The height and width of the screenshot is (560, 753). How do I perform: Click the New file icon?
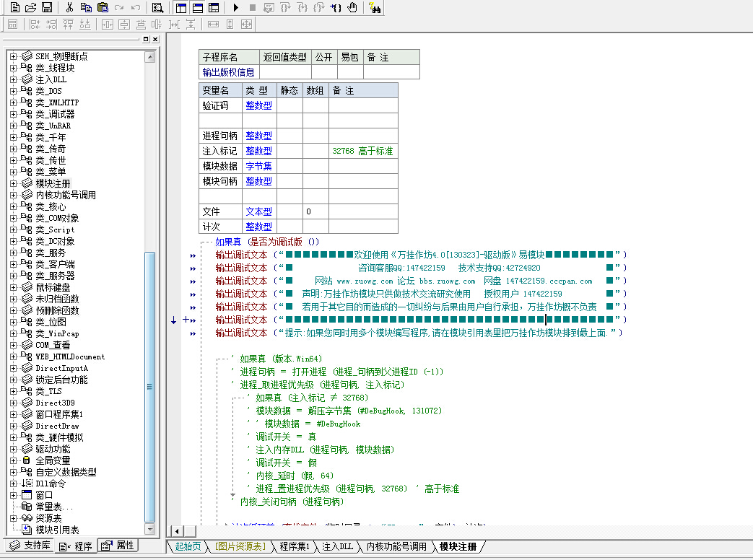14,8
